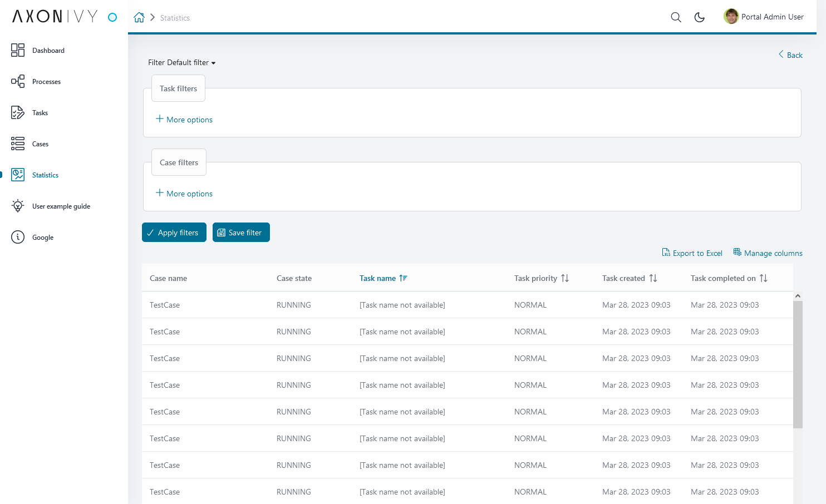
Task: Click Task priority column header text
Action: click(535, 278)
